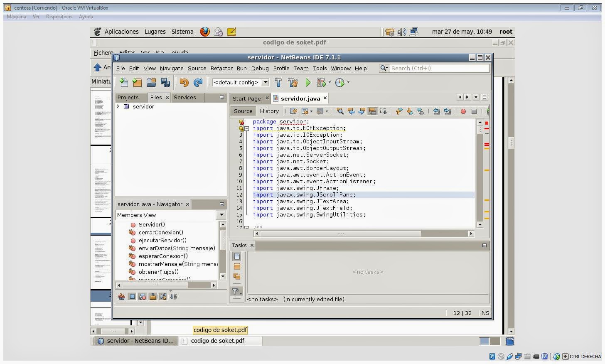605x364 pixels.
Task: Toggle Sort by Name in Navigator
Action: (x=163, y=296)
